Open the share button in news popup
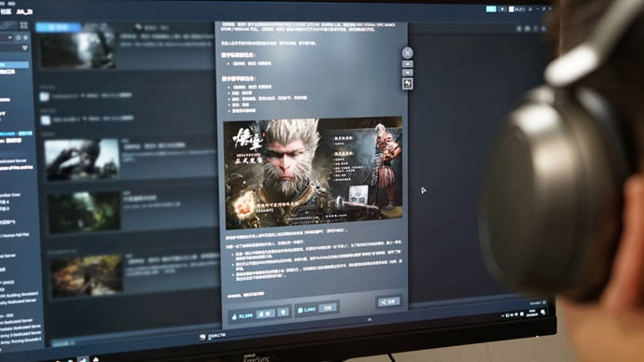The height and width of the screenshot is (362, 644). 388,301
